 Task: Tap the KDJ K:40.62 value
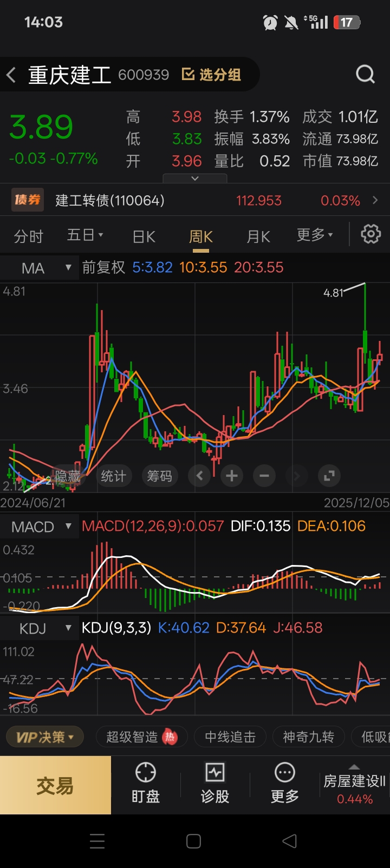tap(184, 628)
